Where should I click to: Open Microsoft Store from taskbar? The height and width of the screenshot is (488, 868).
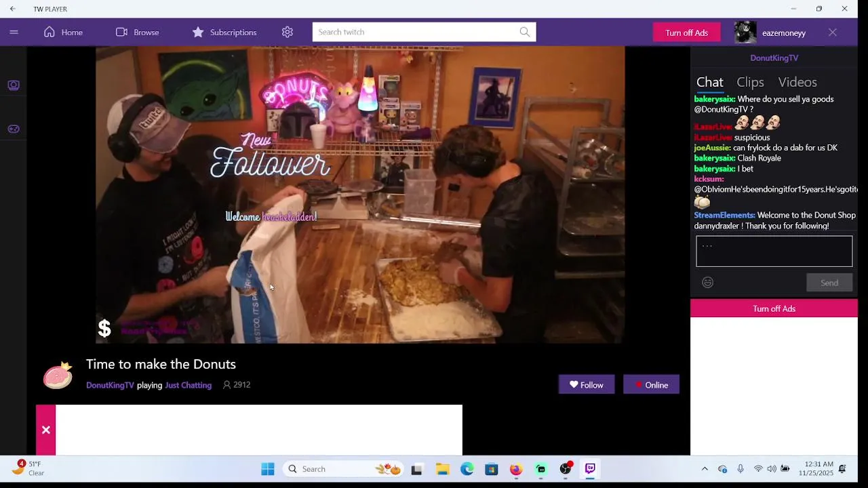pos(492,469)
